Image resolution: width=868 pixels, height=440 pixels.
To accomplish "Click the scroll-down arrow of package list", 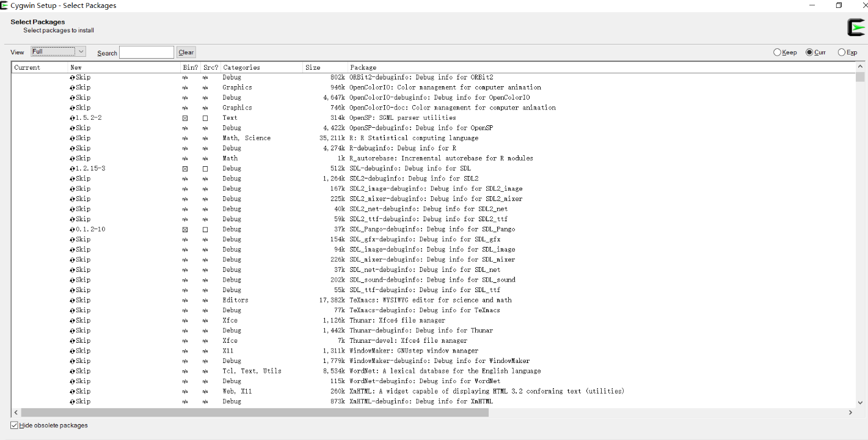I will coord(860,403).
